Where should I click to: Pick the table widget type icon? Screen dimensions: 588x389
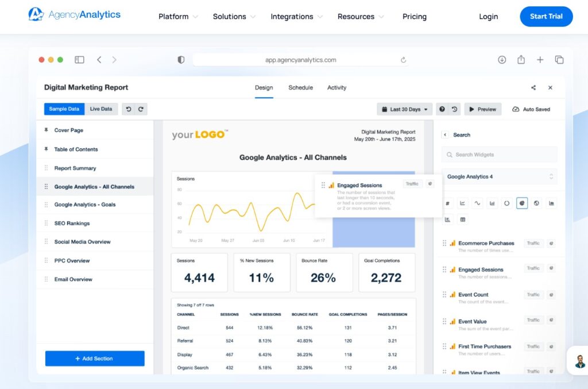pyautogui.click(x=463, y=219)
